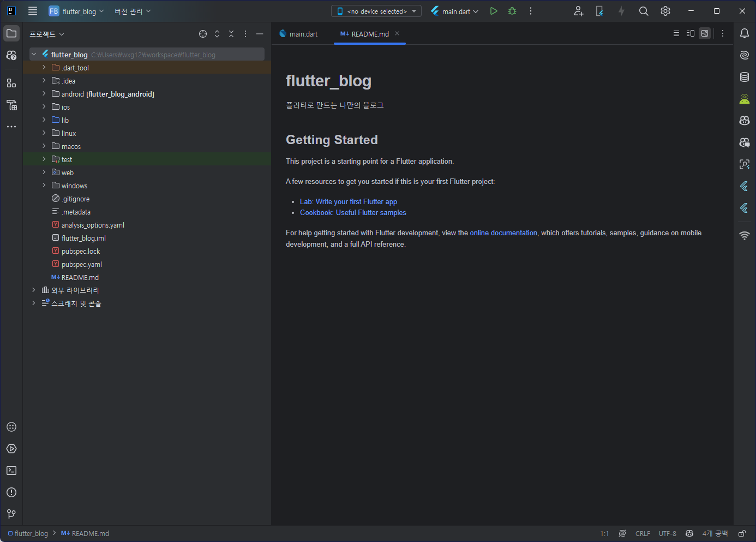The width and height of the screenshot is (756, 542).
Task: Open the Git tool window icon
Action: (11, 514)
